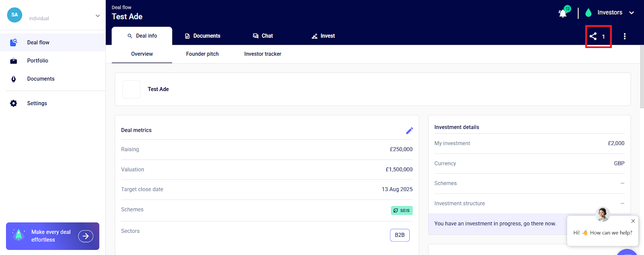Click the investment in progress notice

[x=495, y=224]
